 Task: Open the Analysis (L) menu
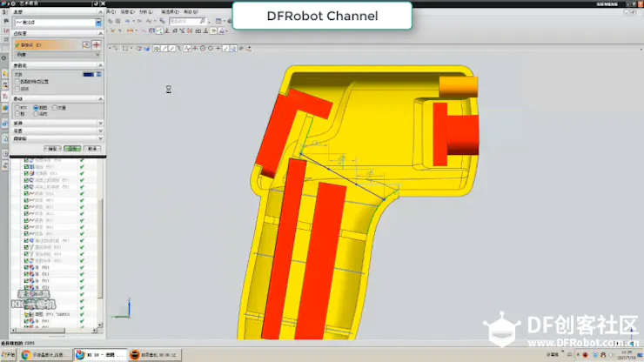[x=146, y=12]
